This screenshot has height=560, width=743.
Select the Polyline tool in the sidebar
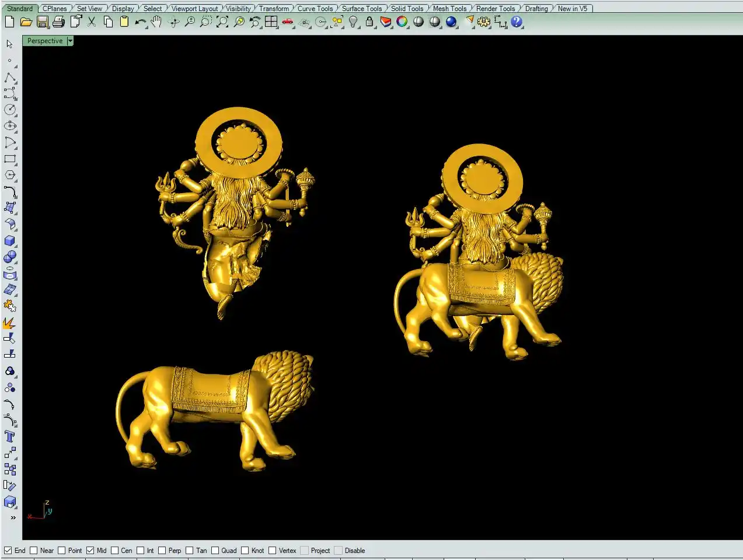tap(10, 78)
